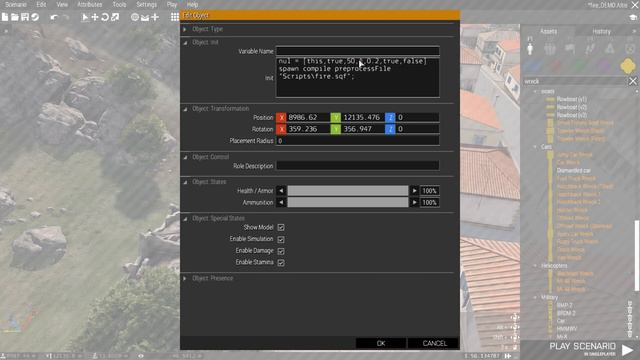This screenshot has height=360, width=640.
Task: Click the tutorials cap icon at top right
Action: coord(633,17)
